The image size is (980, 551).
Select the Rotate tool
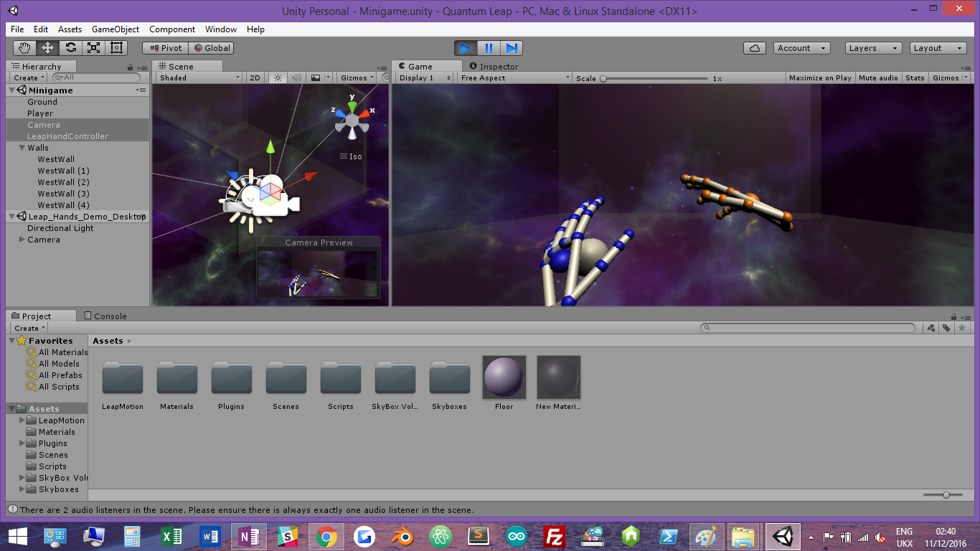(x=70, y=48)
